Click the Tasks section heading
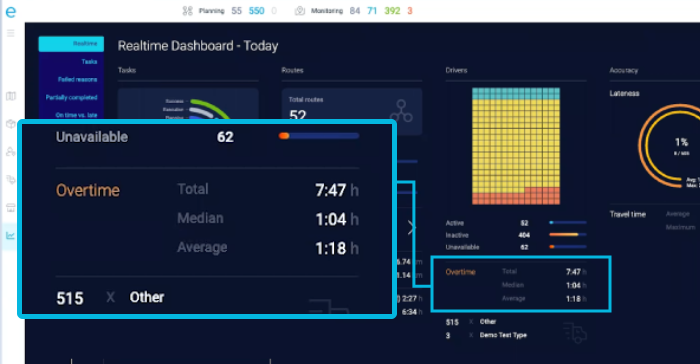The width and height of the screenshot is (700, 364). [x=127, y=70]
